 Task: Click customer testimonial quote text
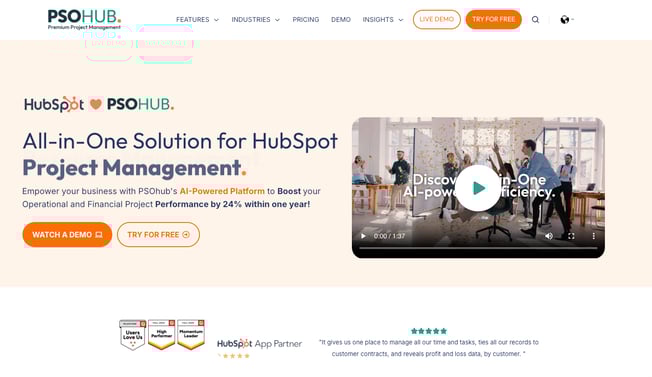coord(429,348)
